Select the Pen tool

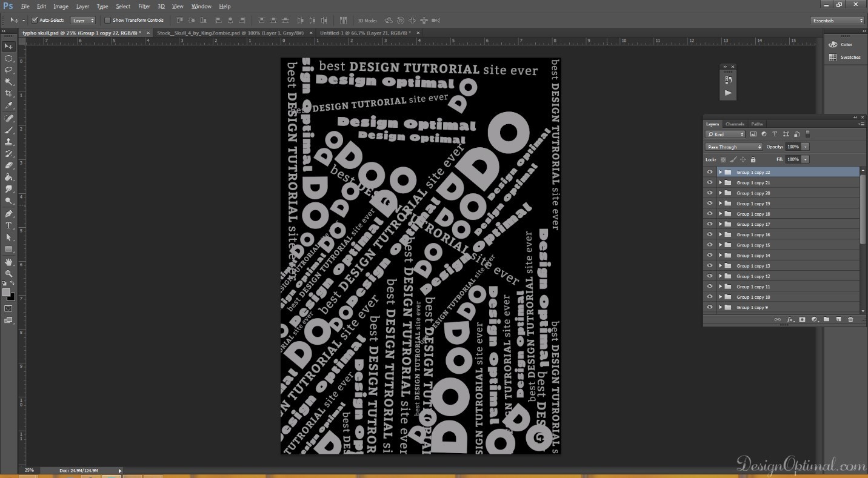pyautogui.click(x=8, y=213)
